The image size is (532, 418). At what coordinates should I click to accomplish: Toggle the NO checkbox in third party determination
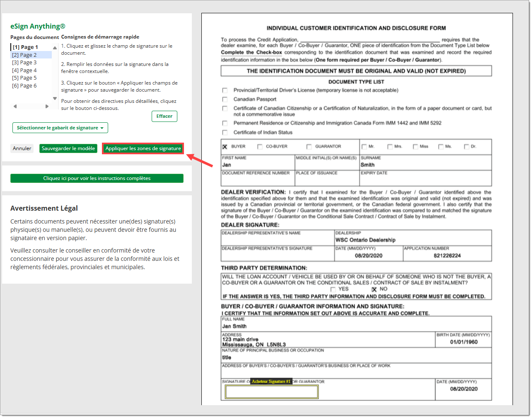[x=374, y=289]
